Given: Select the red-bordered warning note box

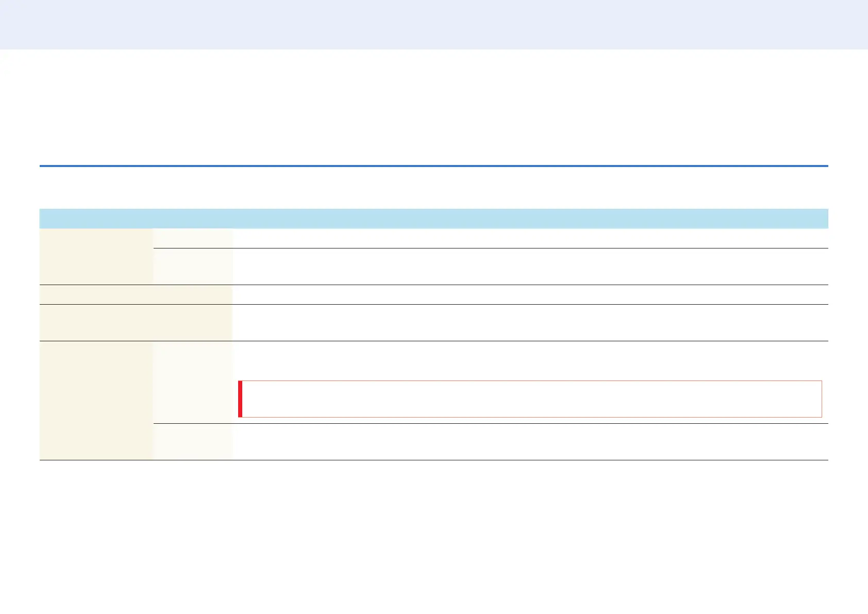Looking at the screenshot, I should pos(530,399).
